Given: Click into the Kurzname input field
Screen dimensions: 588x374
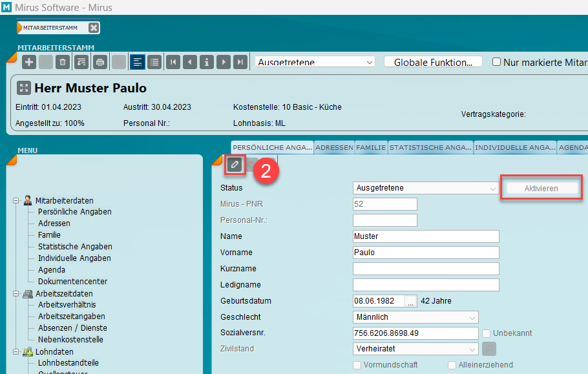Looking at the screenshot, I should [426, 269].
